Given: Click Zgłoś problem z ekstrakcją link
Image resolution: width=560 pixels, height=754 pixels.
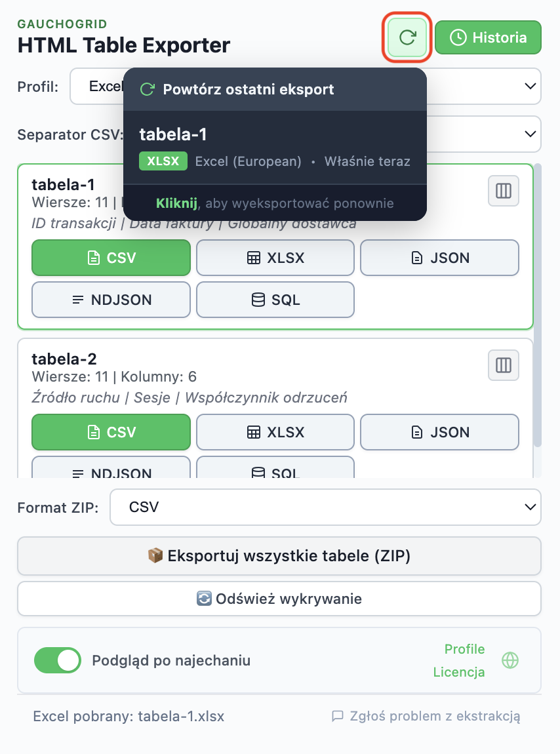Looking at the screenshot, I should [426, 716].
